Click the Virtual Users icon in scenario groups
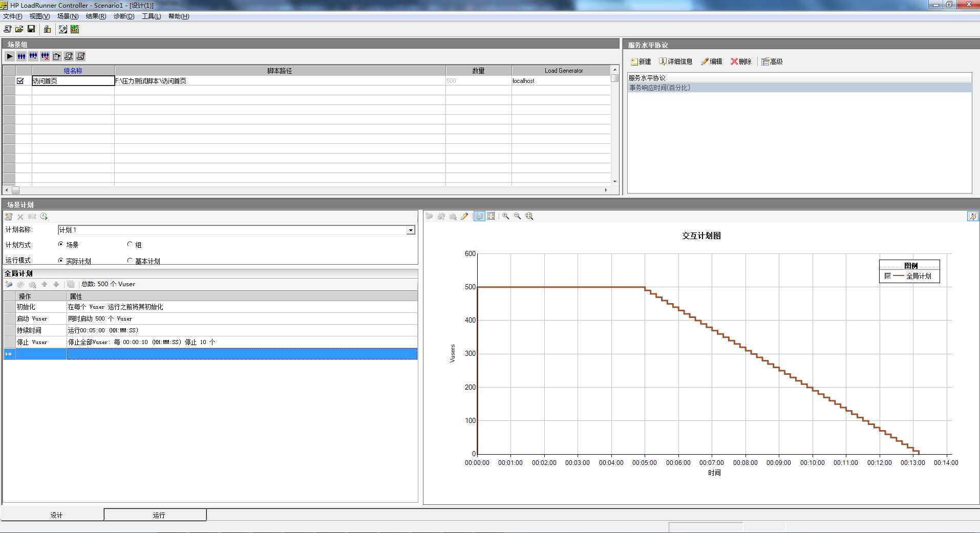The height and width of the screenshot is (533, 980). point(22,56)
